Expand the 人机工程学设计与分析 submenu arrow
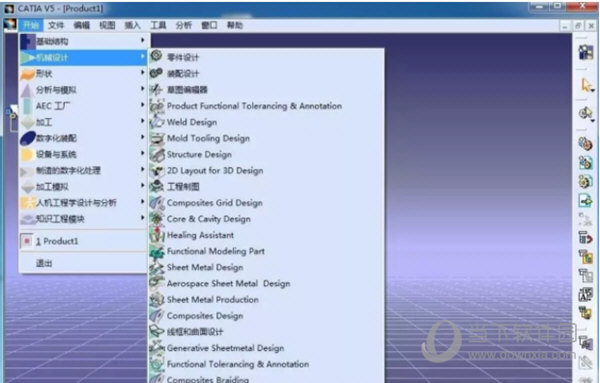This screenshot has height=383, width=600. tap(142, 202)
